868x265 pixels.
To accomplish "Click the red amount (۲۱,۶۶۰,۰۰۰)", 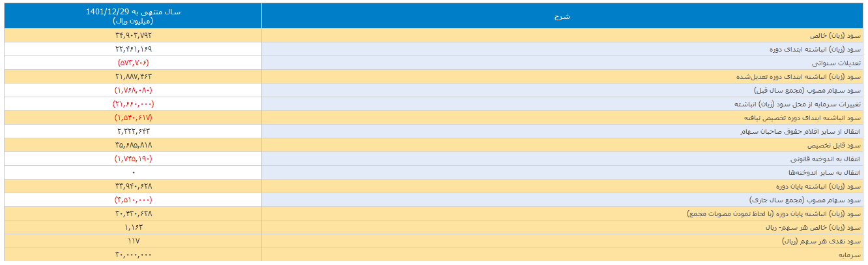I will click(x=133, y=104).
